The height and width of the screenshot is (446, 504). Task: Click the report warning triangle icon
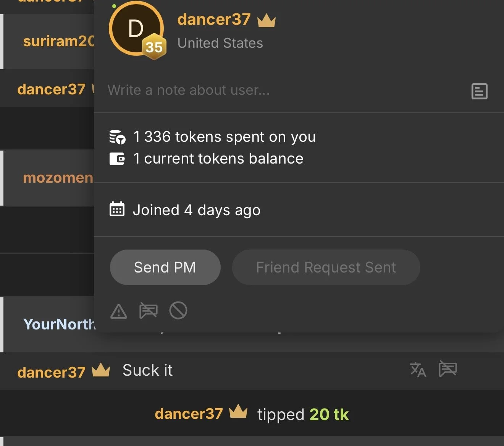pos(119,311)
